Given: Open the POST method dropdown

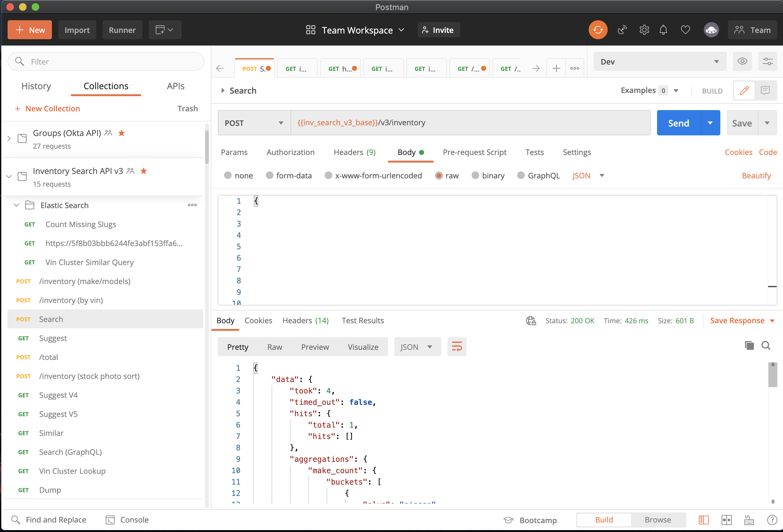Looking at the screenshot, I should [254, 123].
